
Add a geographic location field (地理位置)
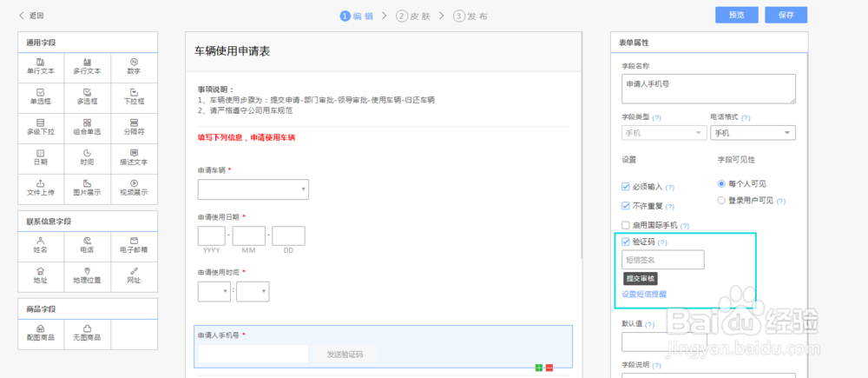click(88, 276)
